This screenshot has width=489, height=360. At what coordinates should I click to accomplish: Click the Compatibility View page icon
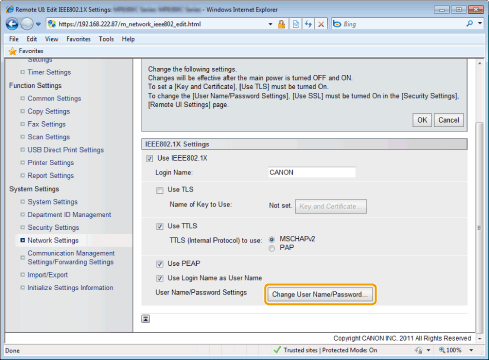coord(296,24)
